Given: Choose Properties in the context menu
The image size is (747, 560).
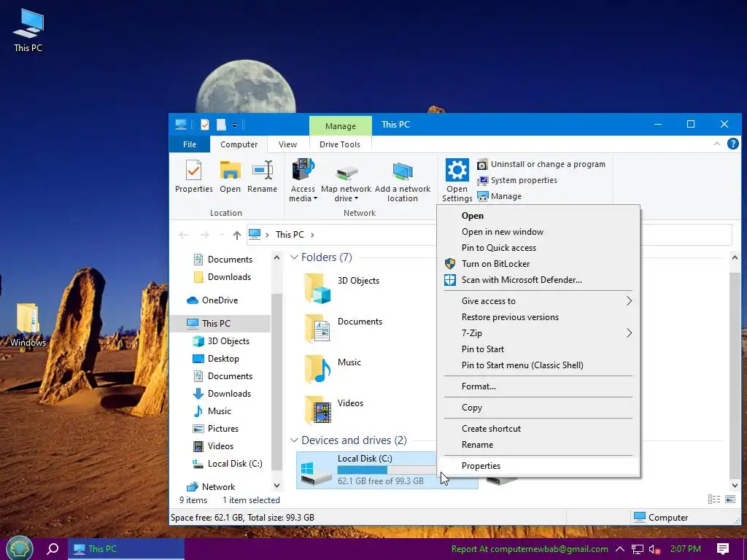Looking at the screenshot, I should click(x=539, y=466).
